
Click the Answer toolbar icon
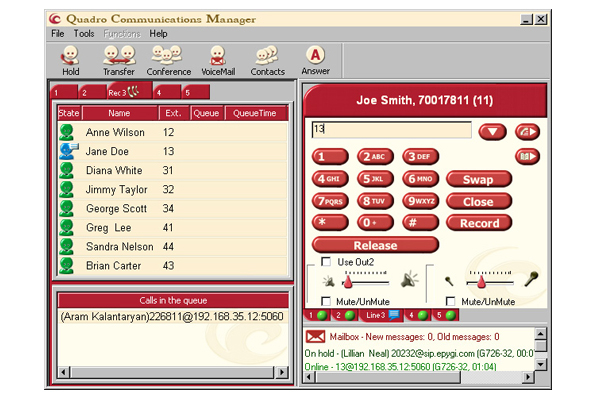315,60
